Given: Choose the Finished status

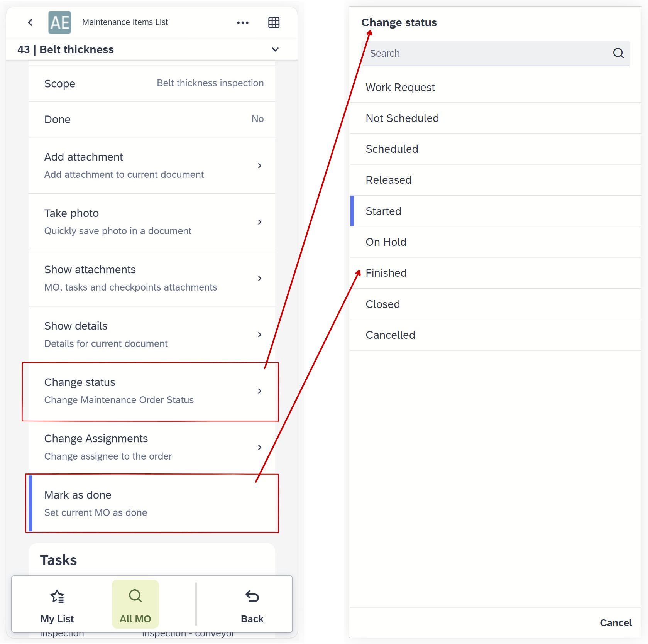Looking at the screenshot, I should click(386, 273).
